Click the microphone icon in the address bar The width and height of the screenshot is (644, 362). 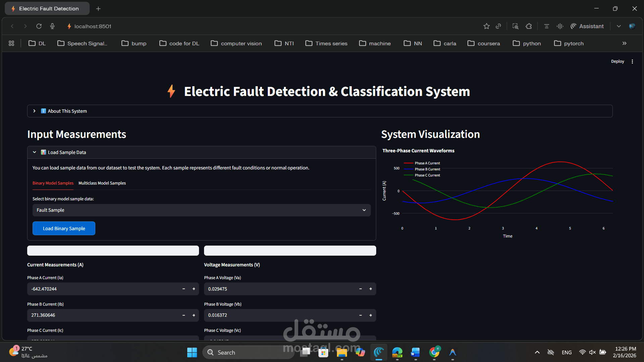(52, 26)
